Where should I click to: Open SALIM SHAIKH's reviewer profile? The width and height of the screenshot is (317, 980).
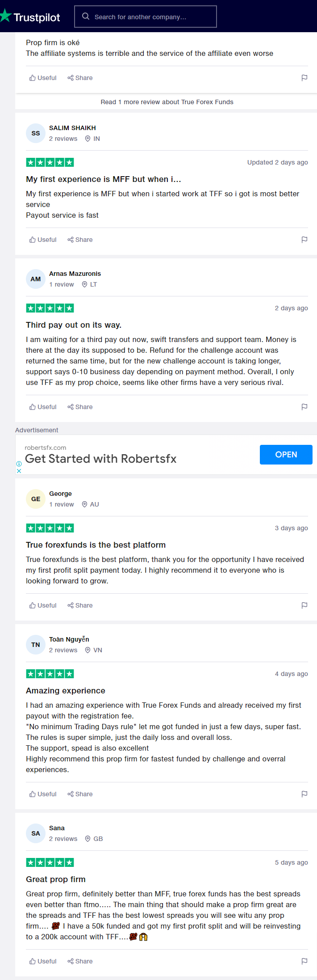pyautogui.click(x=72, y=128)
